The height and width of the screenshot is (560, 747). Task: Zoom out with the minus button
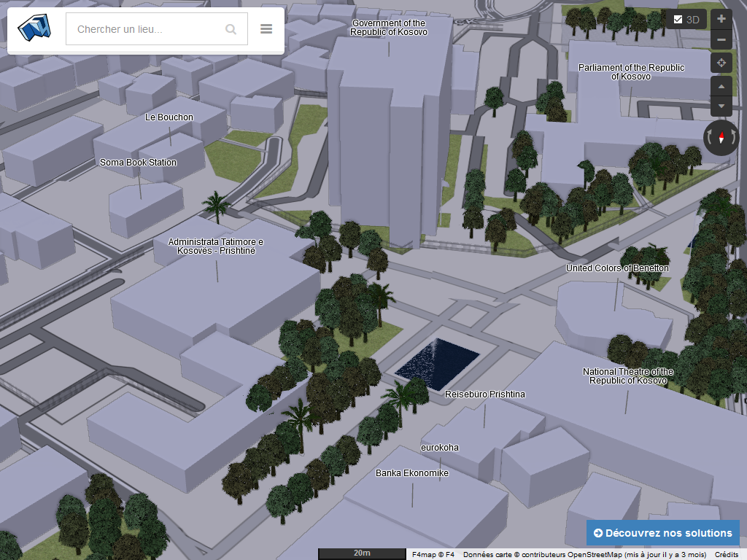721,40
